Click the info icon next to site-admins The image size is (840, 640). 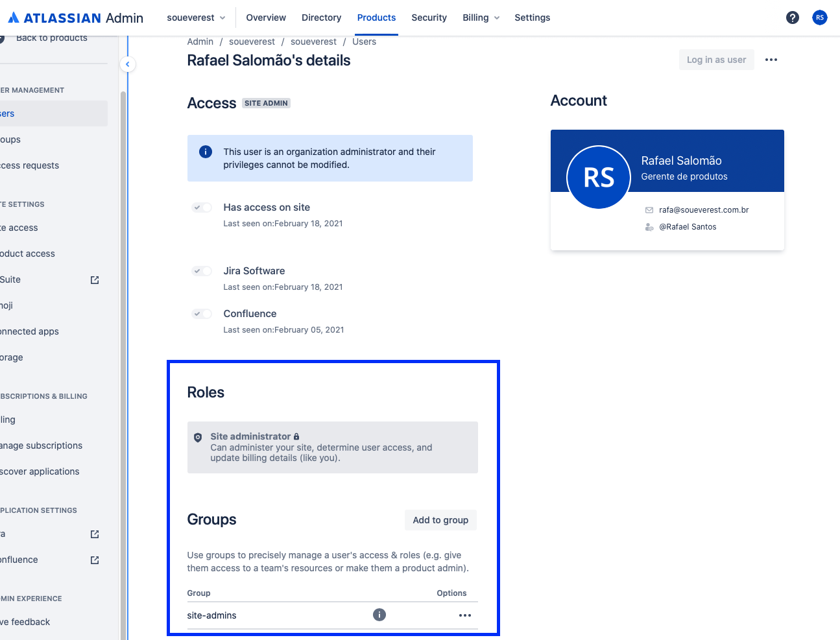click(379, 615)
